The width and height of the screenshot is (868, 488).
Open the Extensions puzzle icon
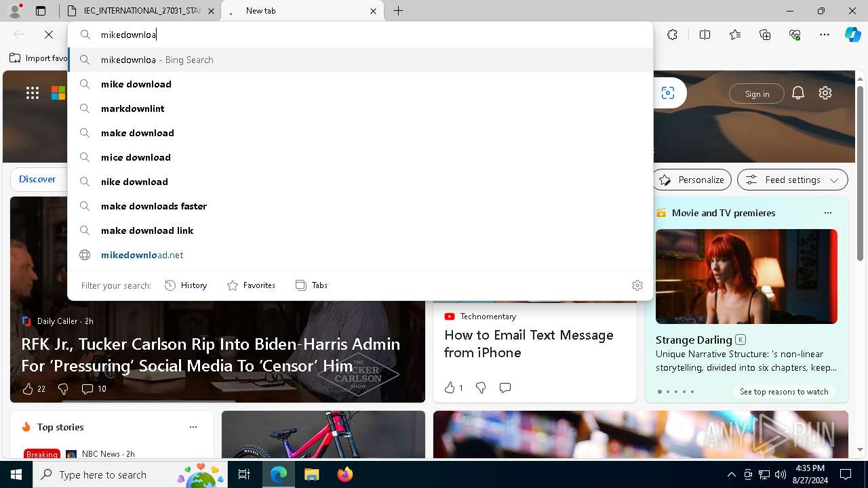[672, 35]
